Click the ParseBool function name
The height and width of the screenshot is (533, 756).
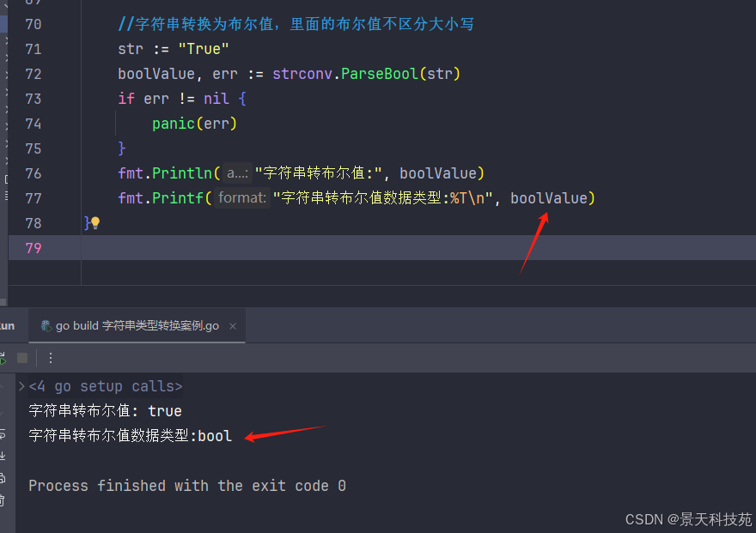[380, 74]
